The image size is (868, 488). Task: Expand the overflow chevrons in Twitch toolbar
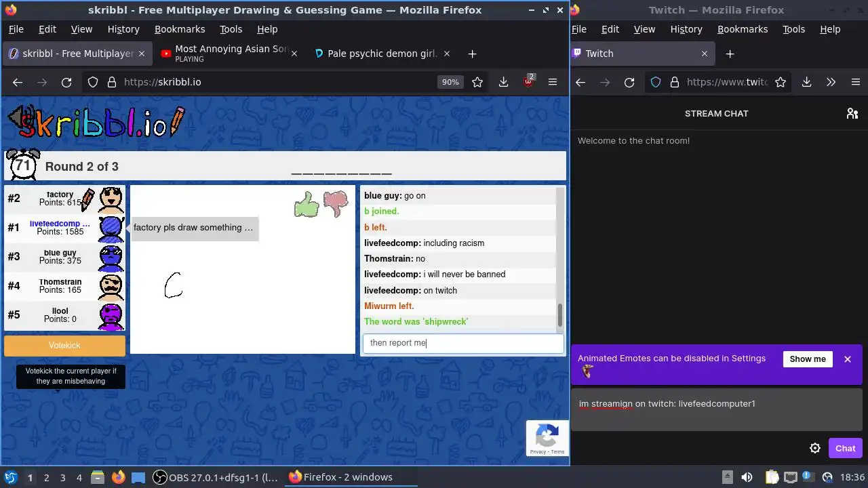[831, 82]
